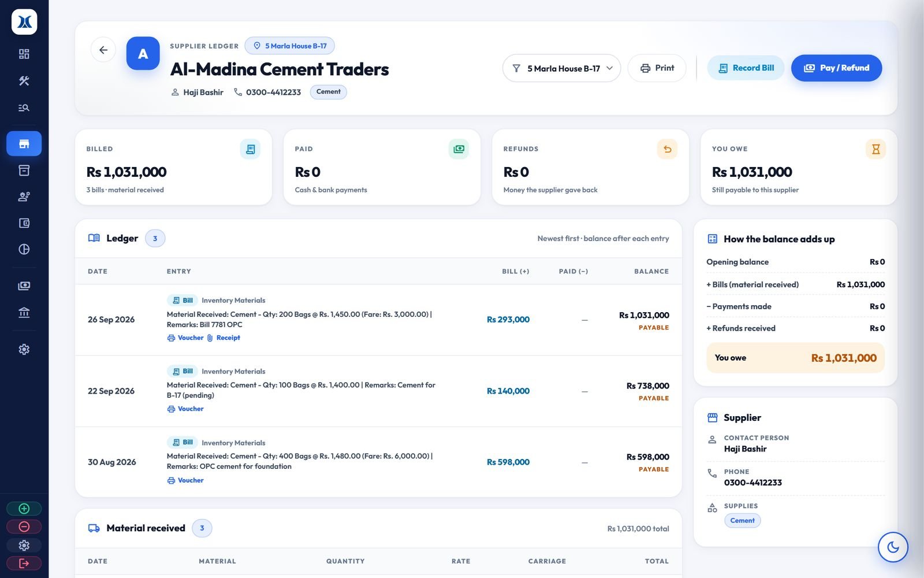Screen dimensions: 924x578
Task: Click the 26 Sep 2026 date cell
Action: (x=111, y=320)
